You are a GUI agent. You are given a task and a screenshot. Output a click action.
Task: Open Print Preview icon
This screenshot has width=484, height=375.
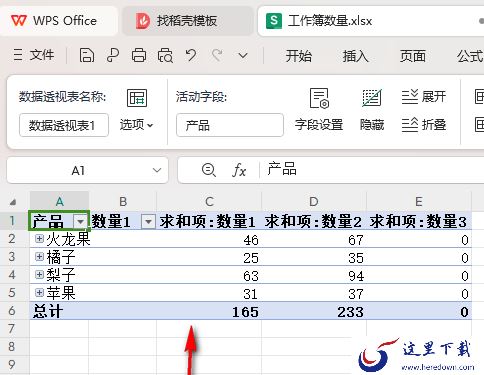(165, 55)
